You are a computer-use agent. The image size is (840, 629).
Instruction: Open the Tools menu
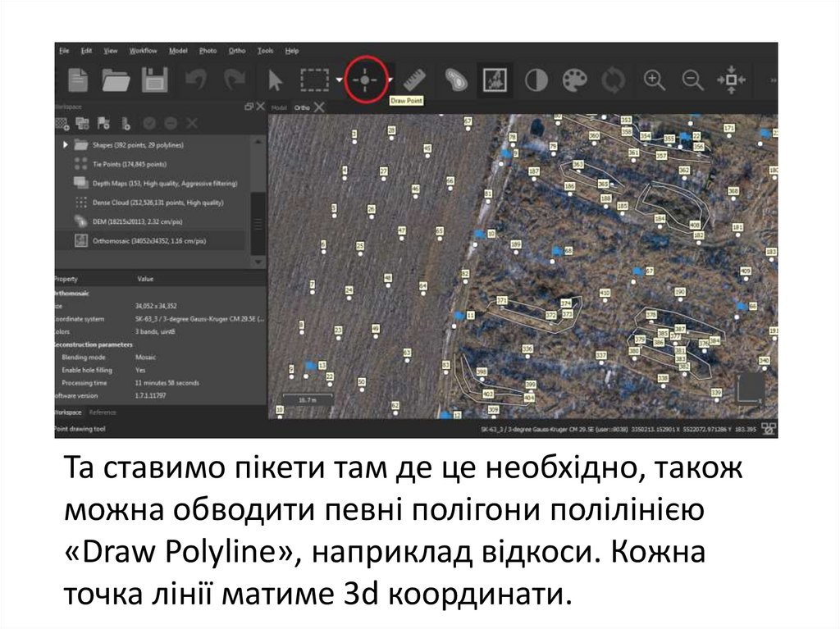265,51
